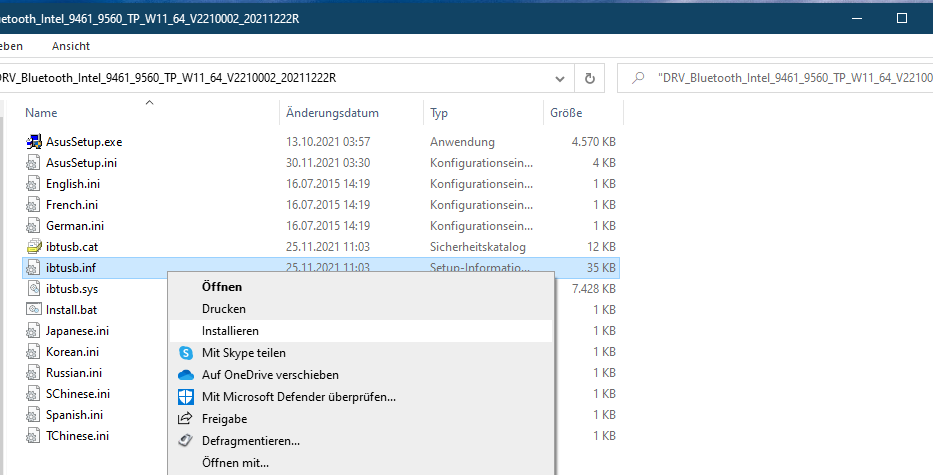This screenshot has height=475, width=933.
Task: Click the ibtusb.cat security catalog icon
Action: [x=34, y=246]
